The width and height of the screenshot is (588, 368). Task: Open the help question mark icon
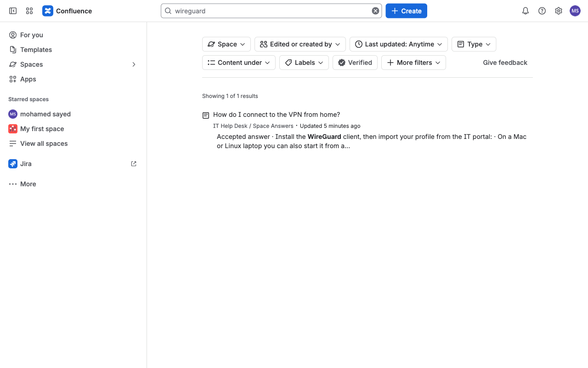(x=542, y=11)
